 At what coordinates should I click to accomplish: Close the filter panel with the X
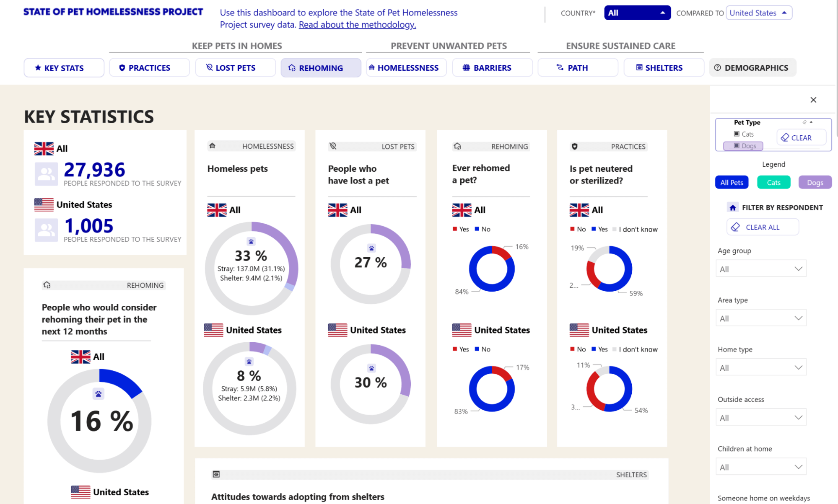(813, 100)
